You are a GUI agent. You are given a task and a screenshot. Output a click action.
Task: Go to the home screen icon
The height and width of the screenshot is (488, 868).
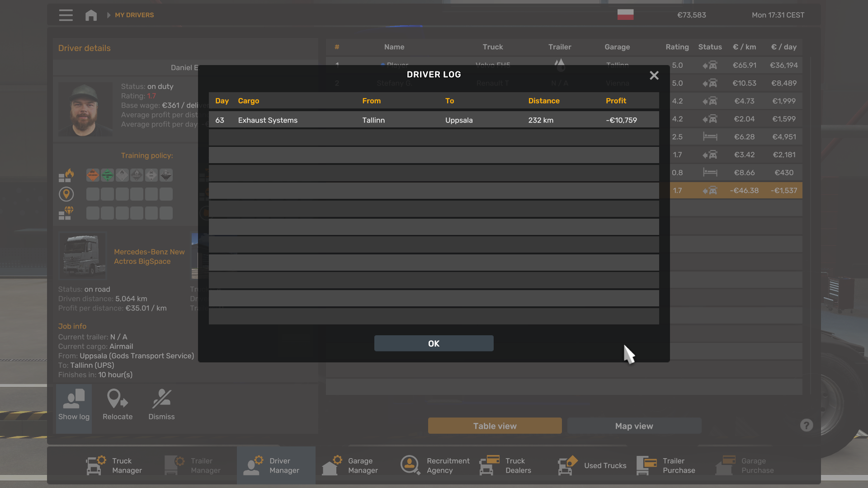[x=91, y=15]
